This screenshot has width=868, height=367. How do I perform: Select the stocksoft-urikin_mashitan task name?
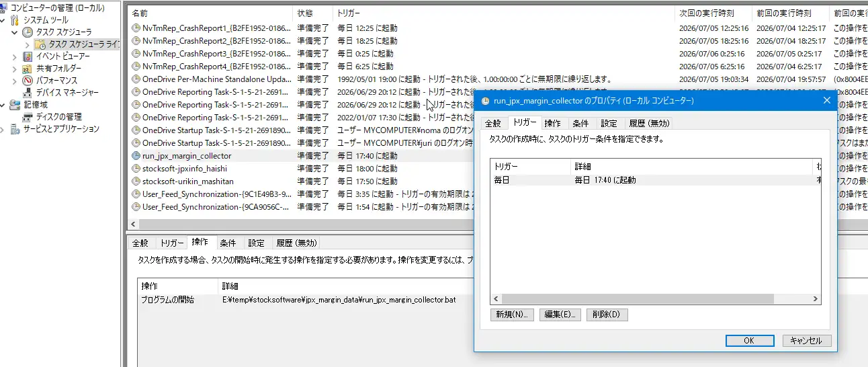click(188, 181)
